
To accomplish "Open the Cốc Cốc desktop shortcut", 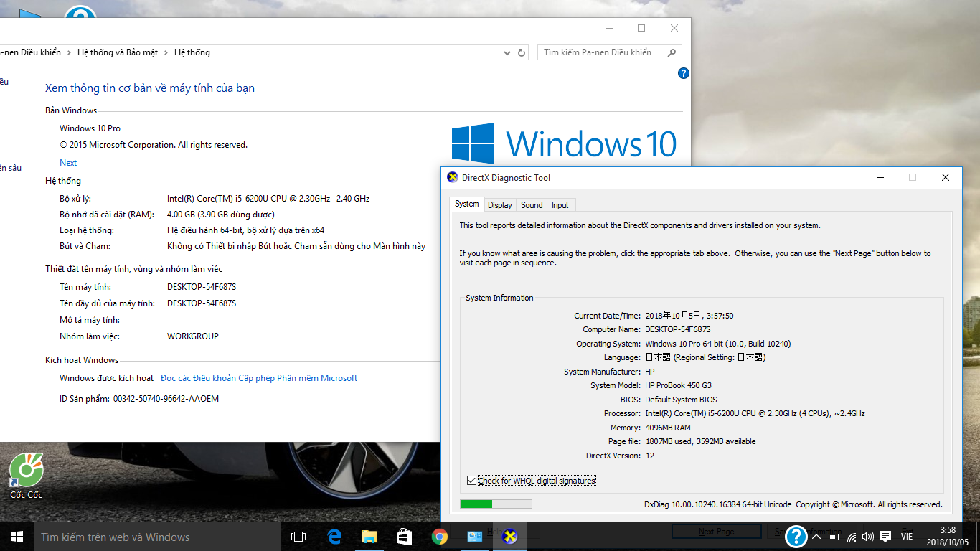I will pos(27,476).
